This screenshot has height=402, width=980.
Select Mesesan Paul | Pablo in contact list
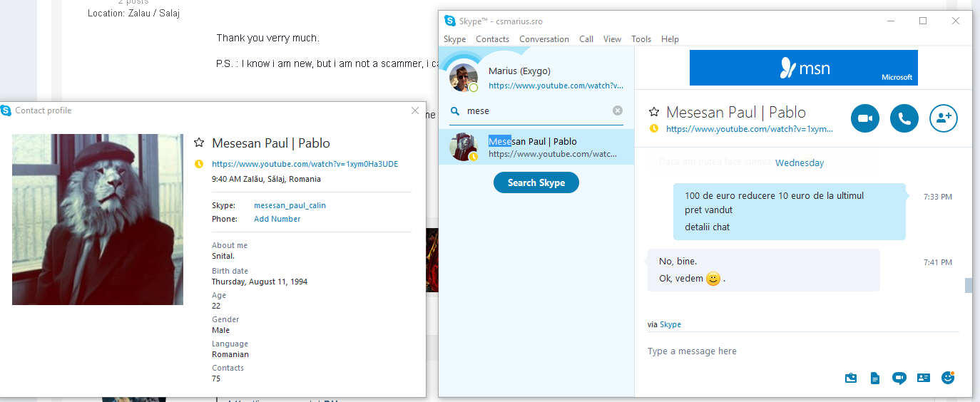[536, 147]
